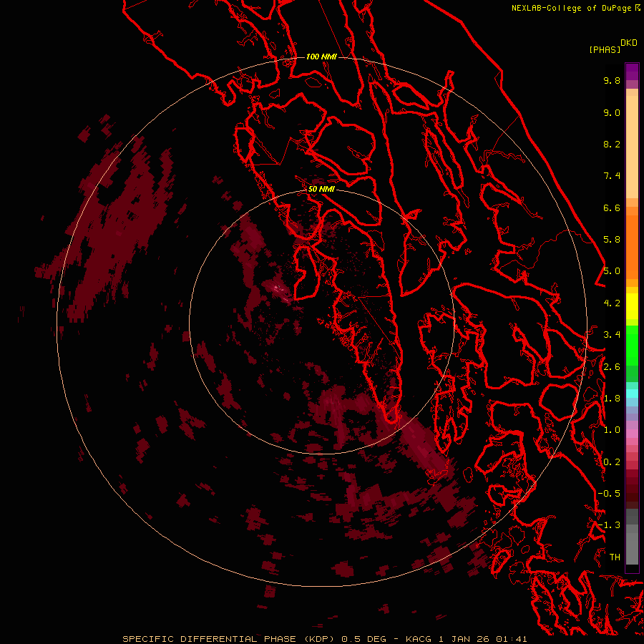
Task: Click the TH threshold legend label
Action: tap(615, 557)
